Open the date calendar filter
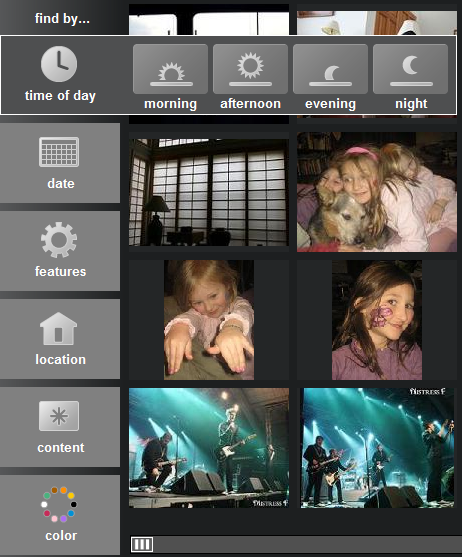The width and height of the screenshot is (462, 557). [x=60, y=163]
